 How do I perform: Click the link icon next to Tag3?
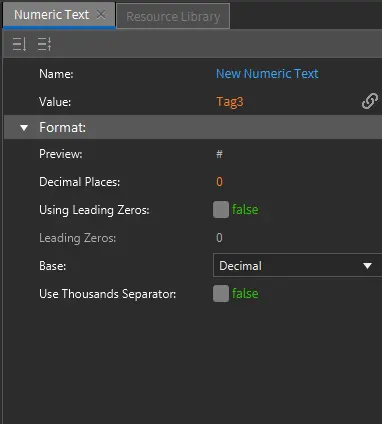pos(370,101)
